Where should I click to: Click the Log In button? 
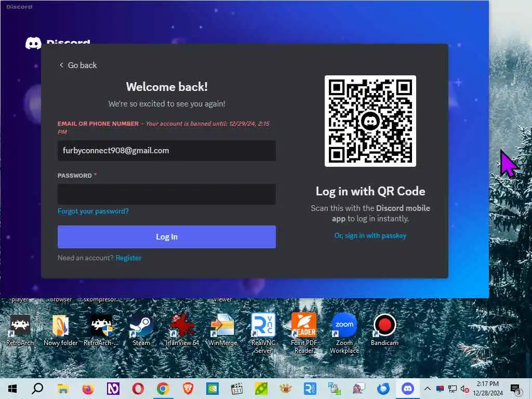[x=167, y=237]
